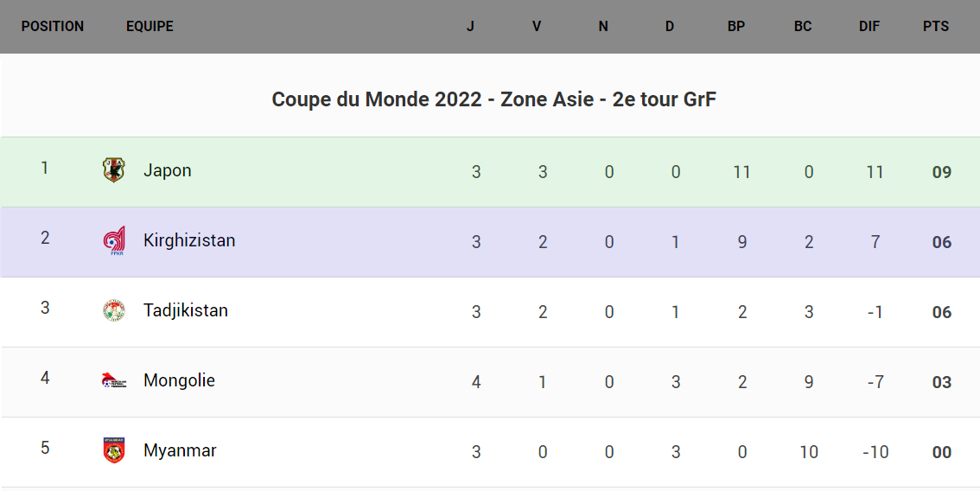This screenshot has width=980, height=491.
Task: Click the Mongolie federation logo
Action: point(113,380)
